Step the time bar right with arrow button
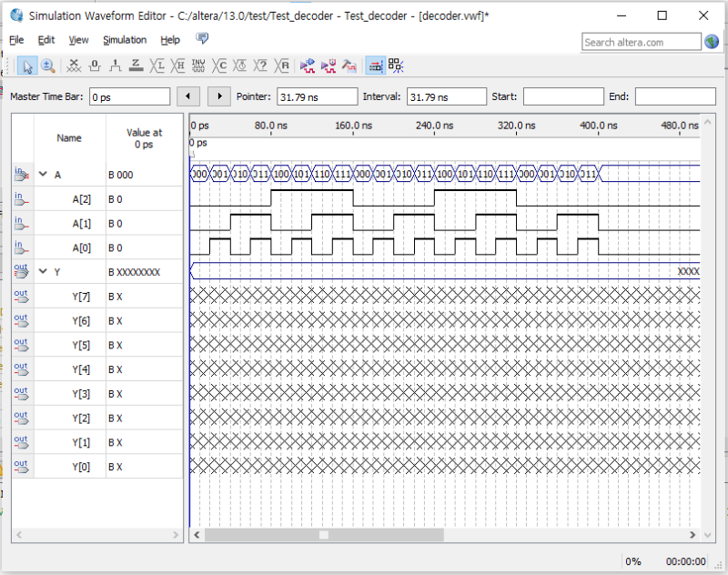Screen dimensions: 728x575 pos(218,96)
